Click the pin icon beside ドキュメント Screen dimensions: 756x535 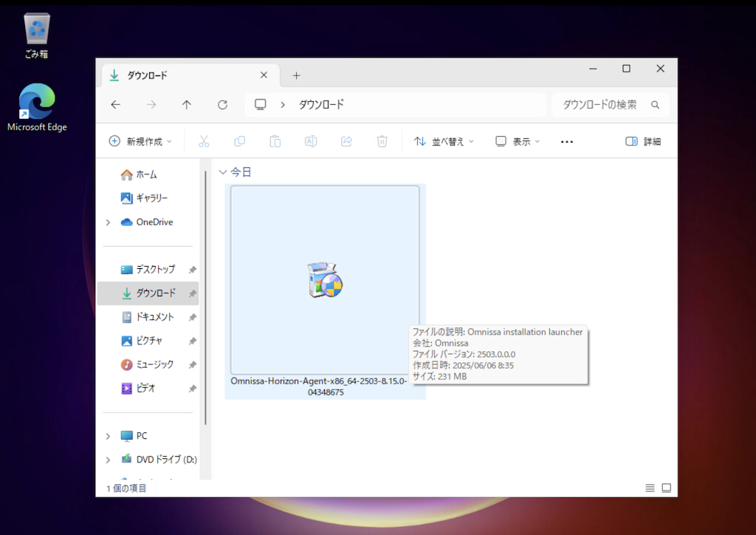192,318
